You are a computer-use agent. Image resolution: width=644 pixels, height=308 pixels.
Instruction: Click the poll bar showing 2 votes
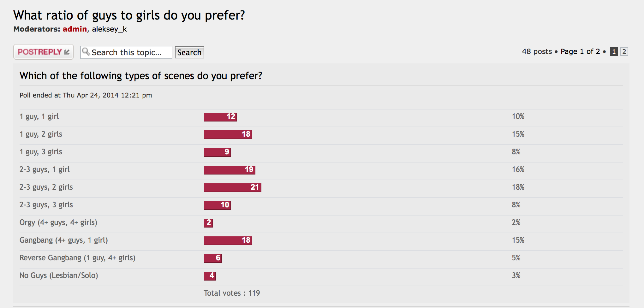(208, 223)
